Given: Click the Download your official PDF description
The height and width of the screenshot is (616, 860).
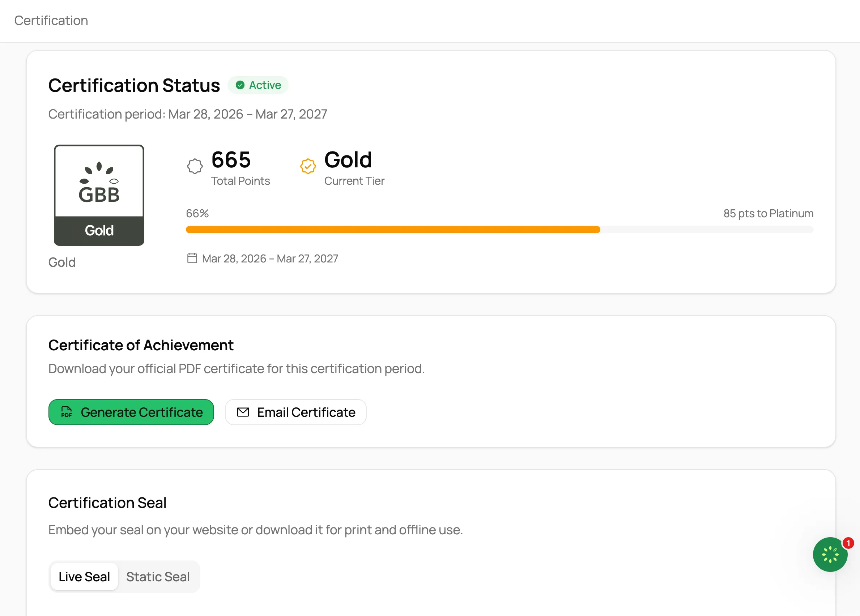Looking at the screenshot, I should click(x=237, y=369).
